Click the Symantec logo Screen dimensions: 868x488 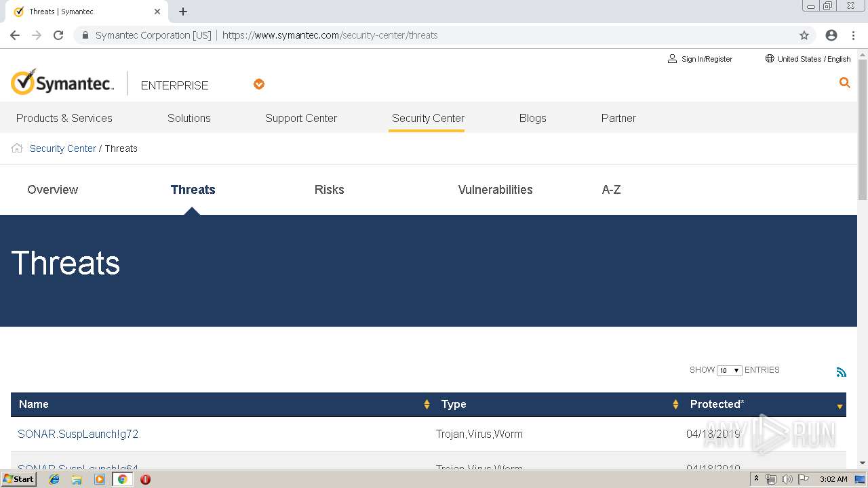pyautogui.click(x=62, y=83)
